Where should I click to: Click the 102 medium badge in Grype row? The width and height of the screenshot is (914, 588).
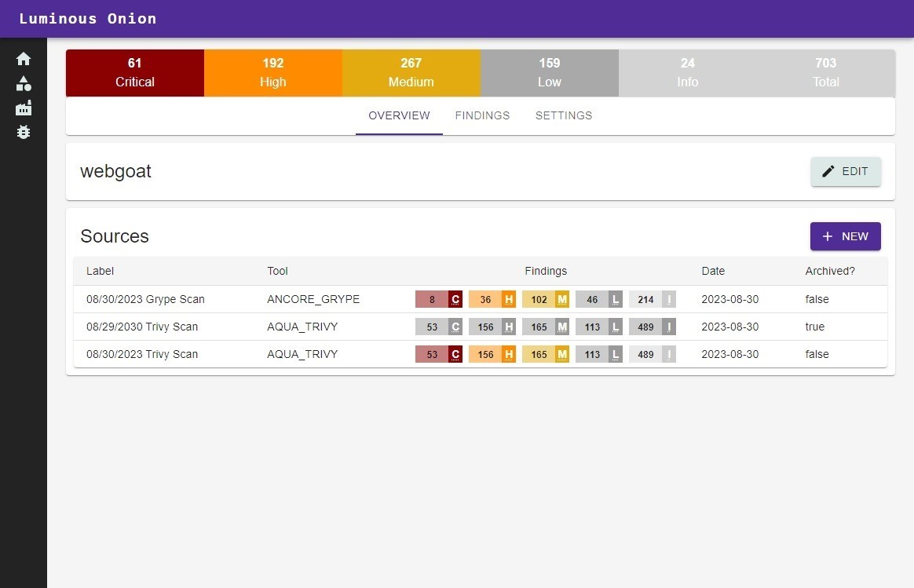pyautogui.click(x=546, y=300)
